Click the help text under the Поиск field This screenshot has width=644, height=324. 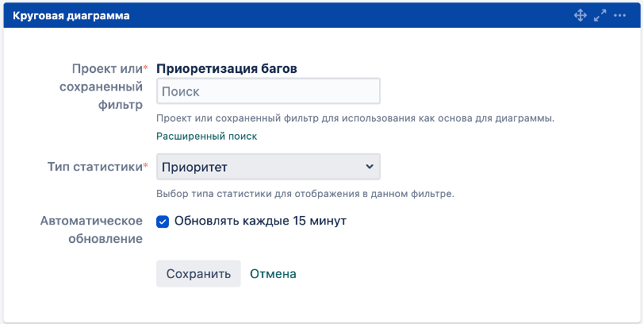click(355, 118)
